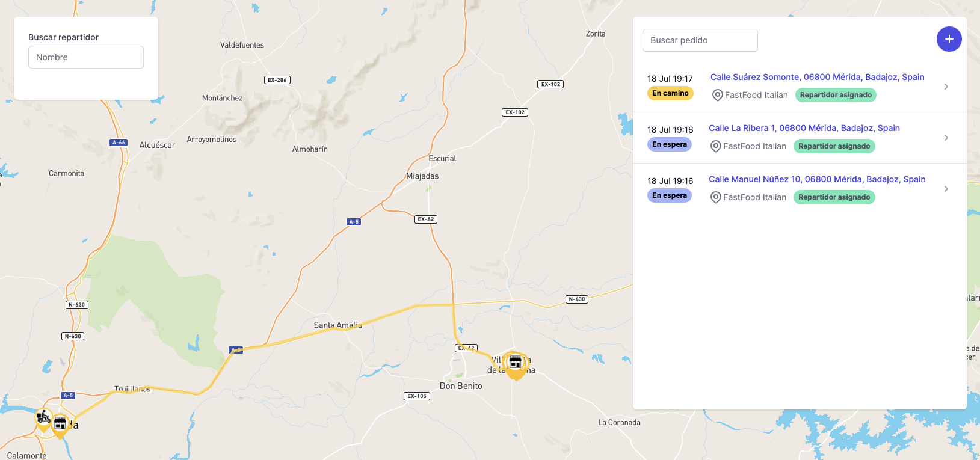This screenshot has width=980, height=460.
Task: Focus the Buscar pedido search field
Action: coord(700,40)
